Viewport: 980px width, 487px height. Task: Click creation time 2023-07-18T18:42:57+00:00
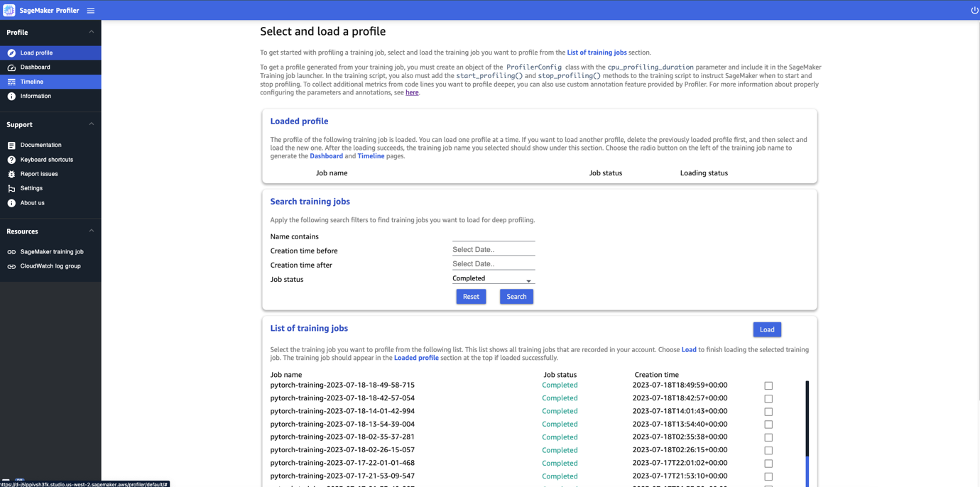click(x=680, y=398)
